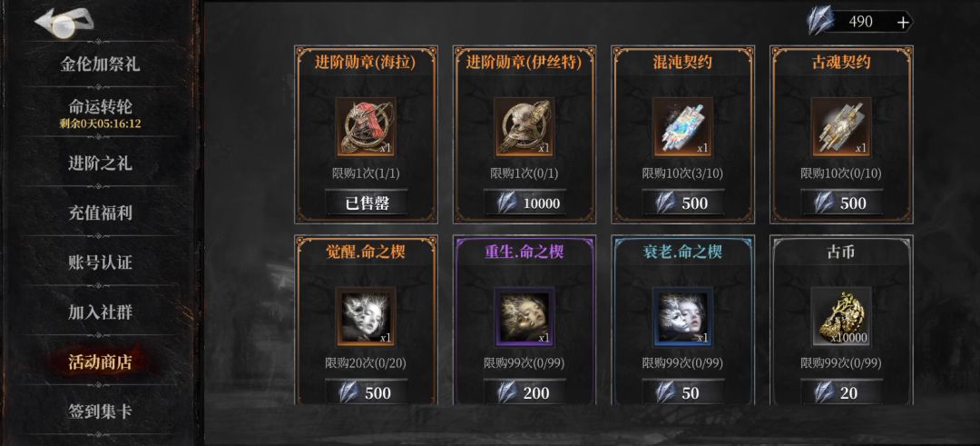
Task: Inspect the 重生.命之楔 golden face icon
Action: (524, 316)
